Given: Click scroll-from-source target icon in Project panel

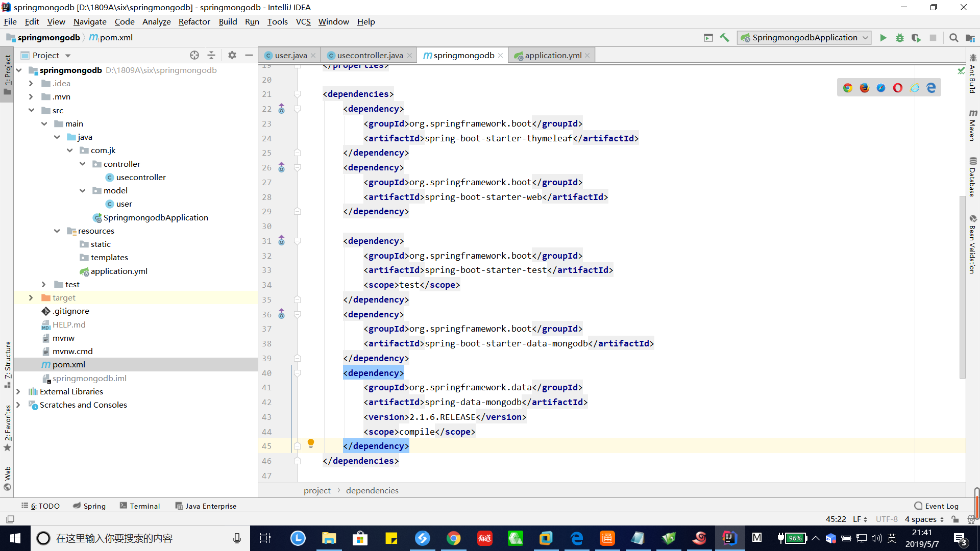Looking at the screenshot, I should tap(194, 55).
